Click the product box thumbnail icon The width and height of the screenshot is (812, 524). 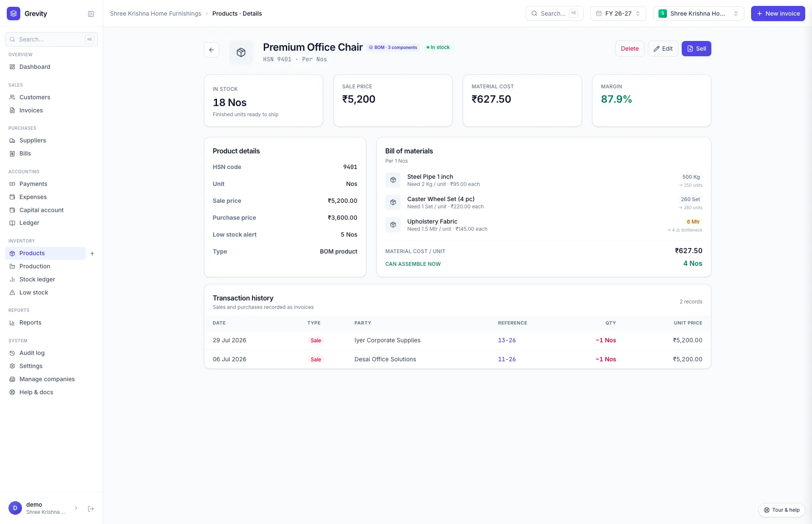click(241, 52)
